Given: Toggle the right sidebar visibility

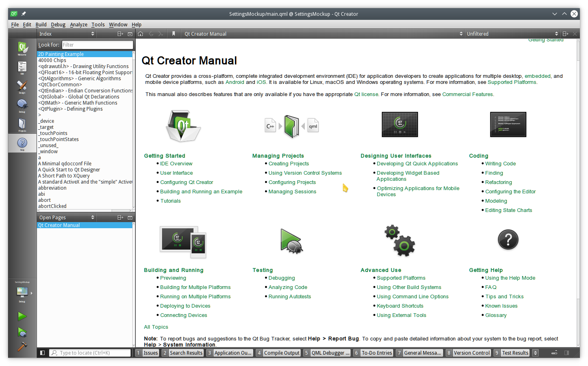Looking at the screenshot, I should point(567,353).
